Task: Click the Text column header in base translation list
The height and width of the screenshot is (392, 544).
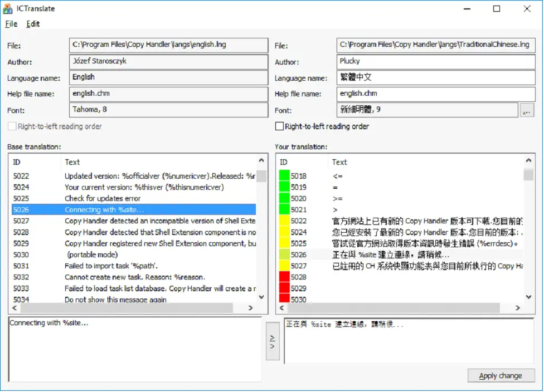Action: (159, 162)
